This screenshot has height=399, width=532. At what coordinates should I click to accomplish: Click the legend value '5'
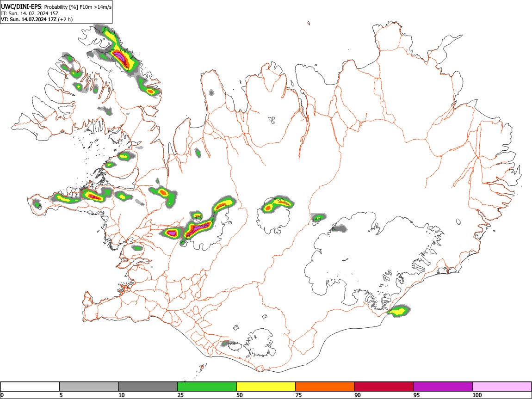tap(62, 395)
